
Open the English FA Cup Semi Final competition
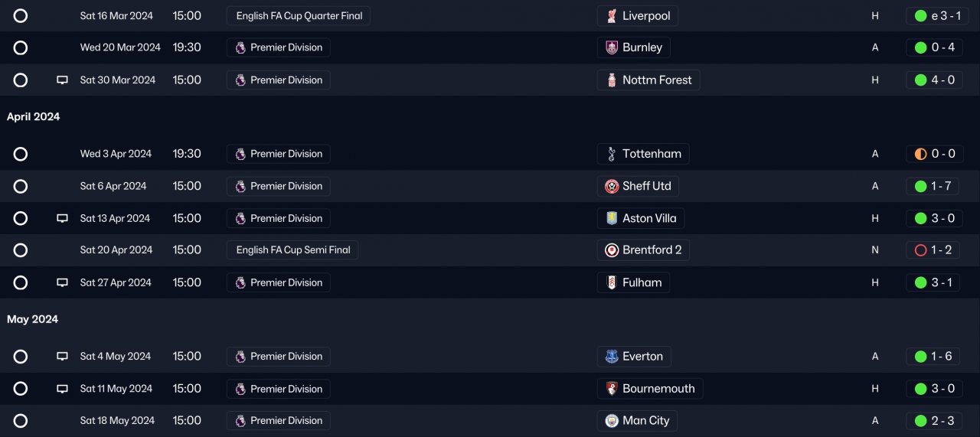292,250
